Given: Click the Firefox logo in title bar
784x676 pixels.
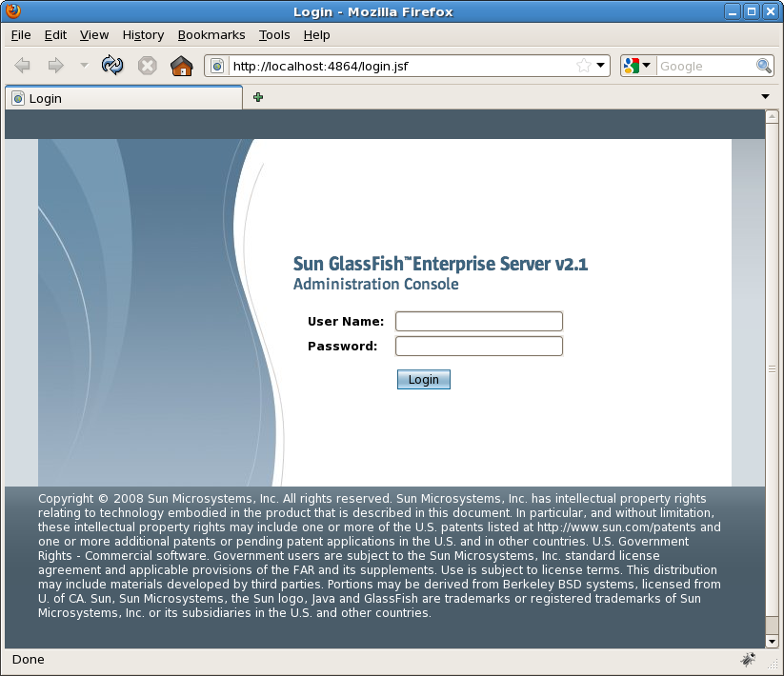Looking at the screenshot, I should pyautogui.click(x=13, y=11).
